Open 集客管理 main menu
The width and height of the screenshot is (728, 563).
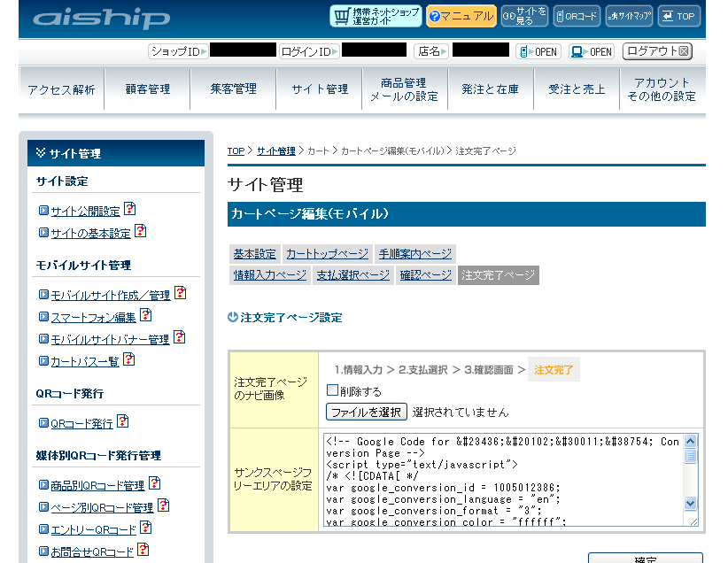pos(233,89)
